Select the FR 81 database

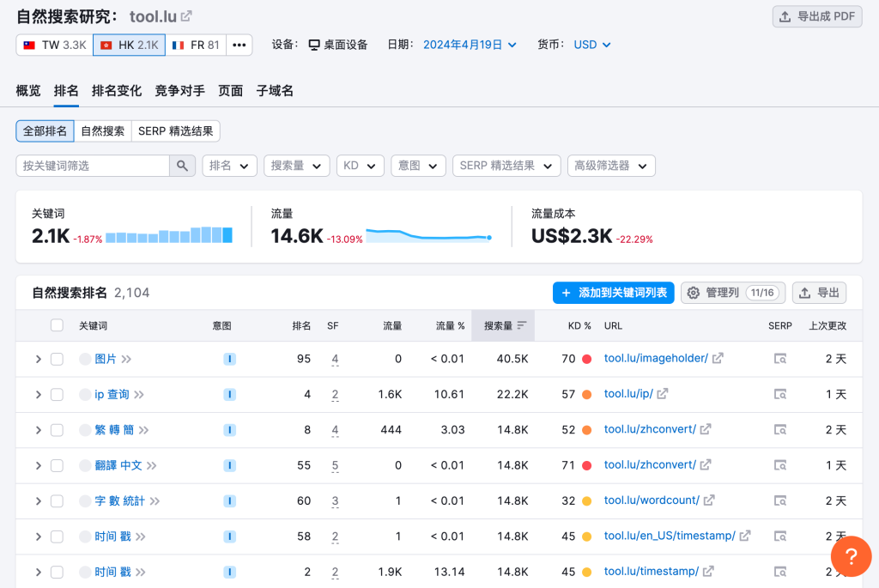(196, 45)
